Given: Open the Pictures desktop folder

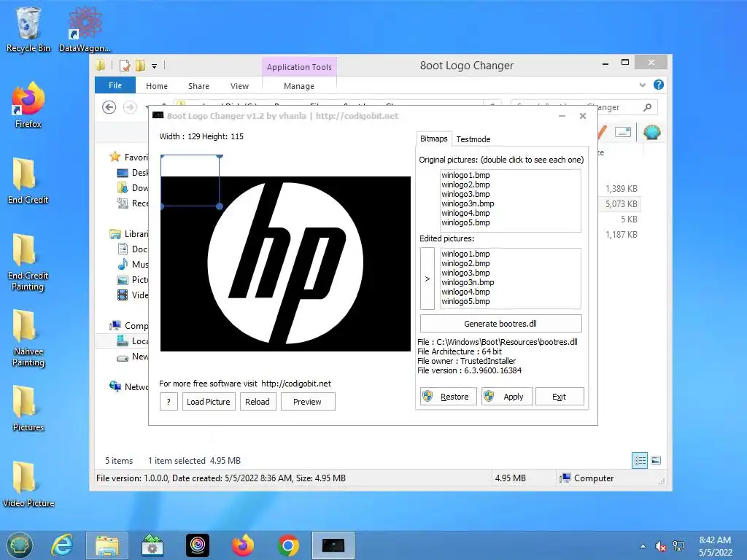Looking at the screenshot, I should tap(28, 408).
